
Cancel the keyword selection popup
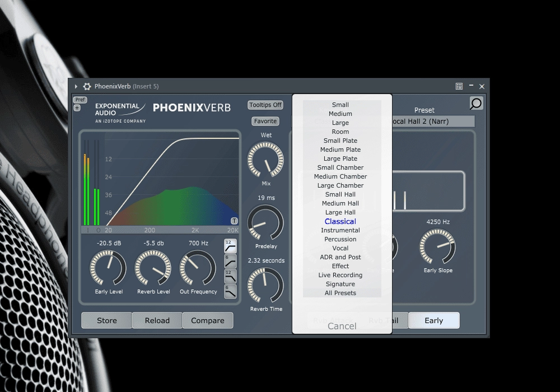(342, 326)
